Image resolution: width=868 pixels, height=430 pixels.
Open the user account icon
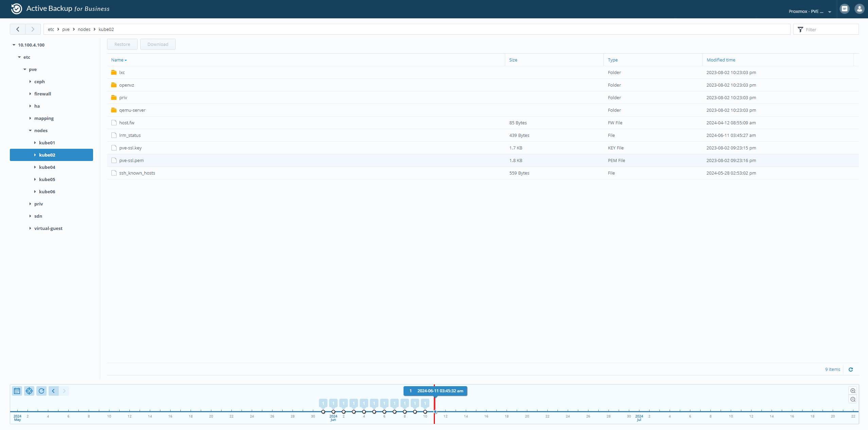[x=859, y=9]
